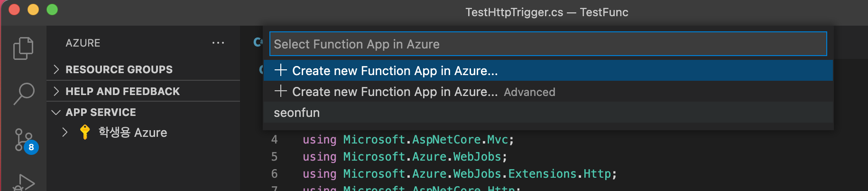868x191 pixels.
Task: Click the Azure panel more actions ellipsis
Action: pyautogui.click(x=218, y=43)
